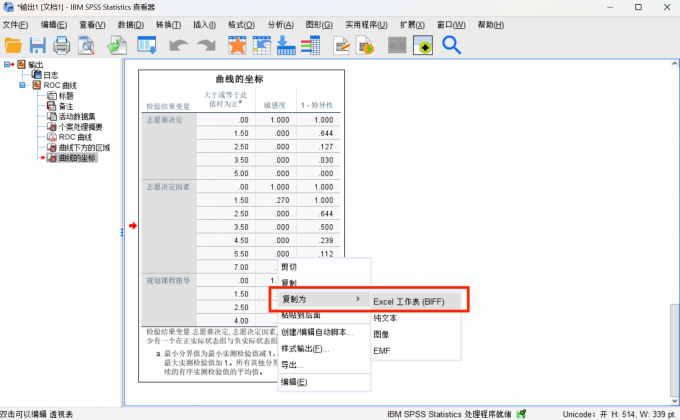
Task: Open the 分析(A) menu
Action: click(x=281, y=25)
